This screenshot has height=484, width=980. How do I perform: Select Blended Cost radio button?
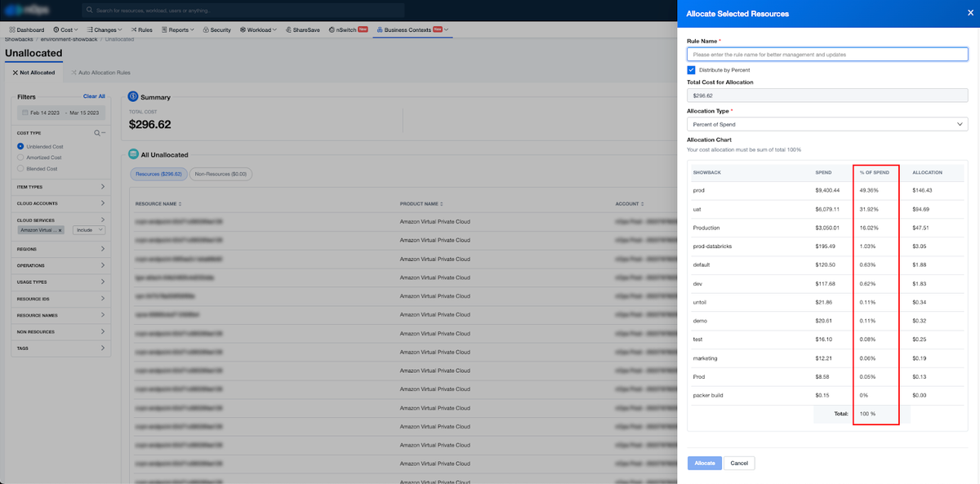click(20, 168)
